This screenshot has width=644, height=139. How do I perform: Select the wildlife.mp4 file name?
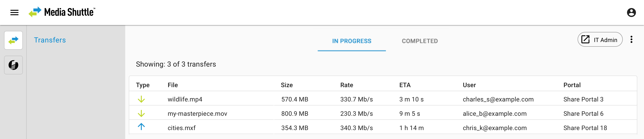[x=185, y=99]
